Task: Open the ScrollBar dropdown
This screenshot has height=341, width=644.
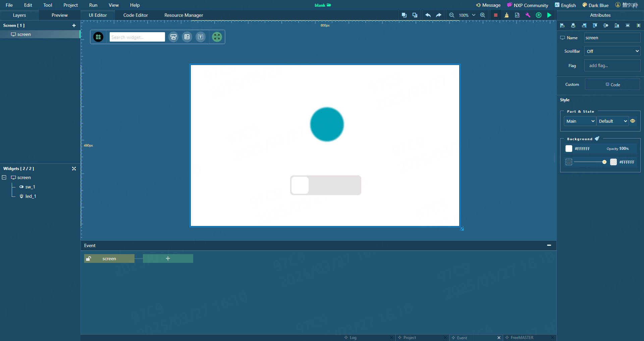Action: click(612, 51)
